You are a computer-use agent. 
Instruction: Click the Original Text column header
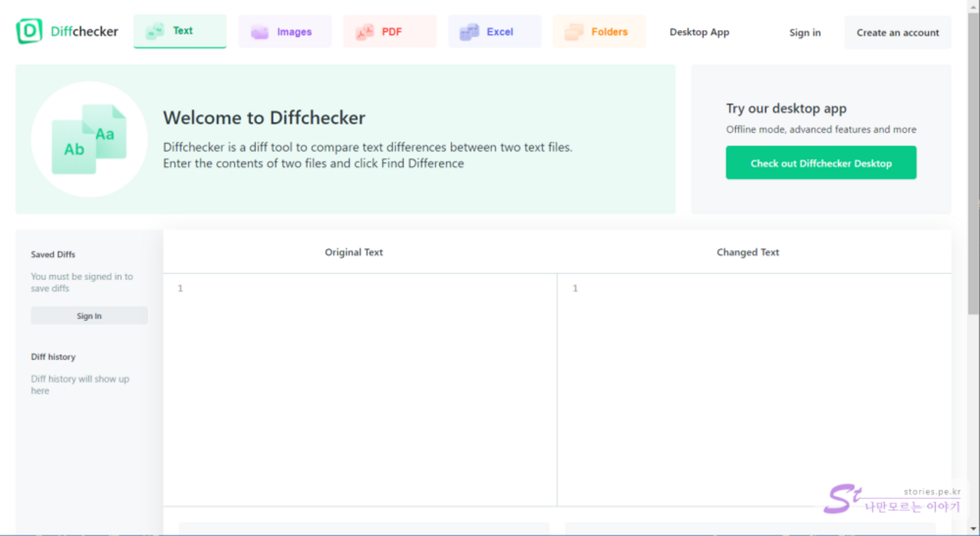coord(354,252)
